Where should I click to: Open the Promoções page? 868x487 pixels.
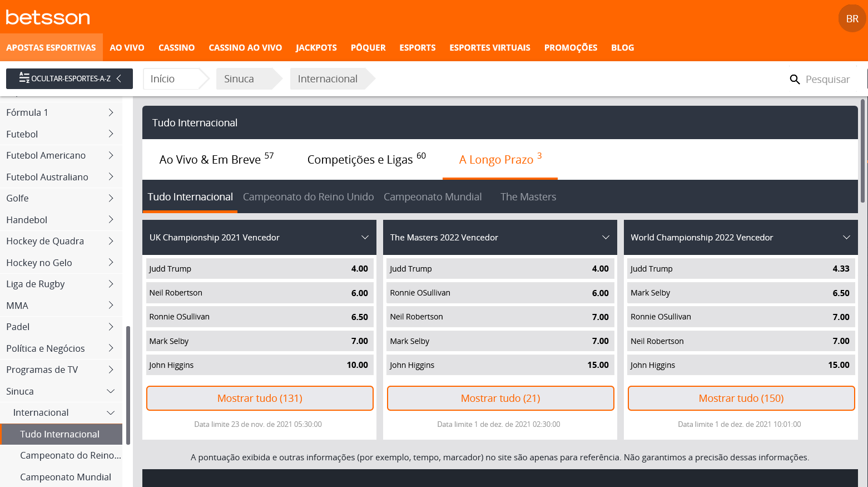(x=571, y=47)
